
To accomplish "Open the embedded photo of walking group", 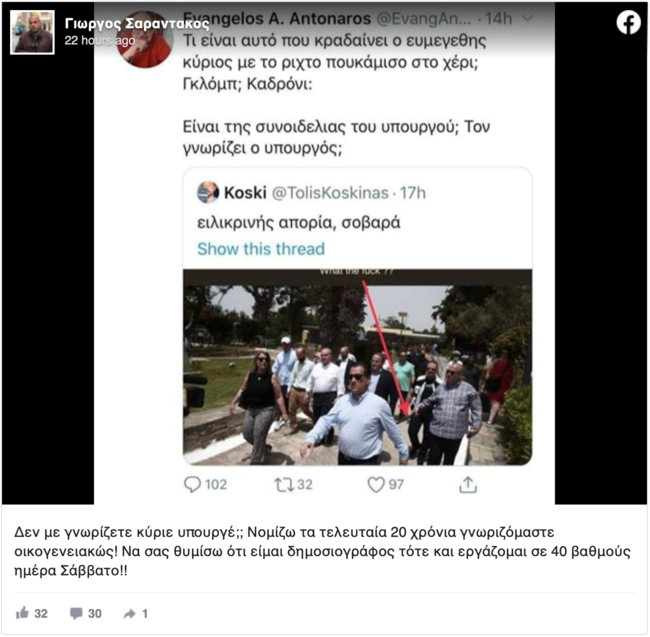I will click(357, 367).
